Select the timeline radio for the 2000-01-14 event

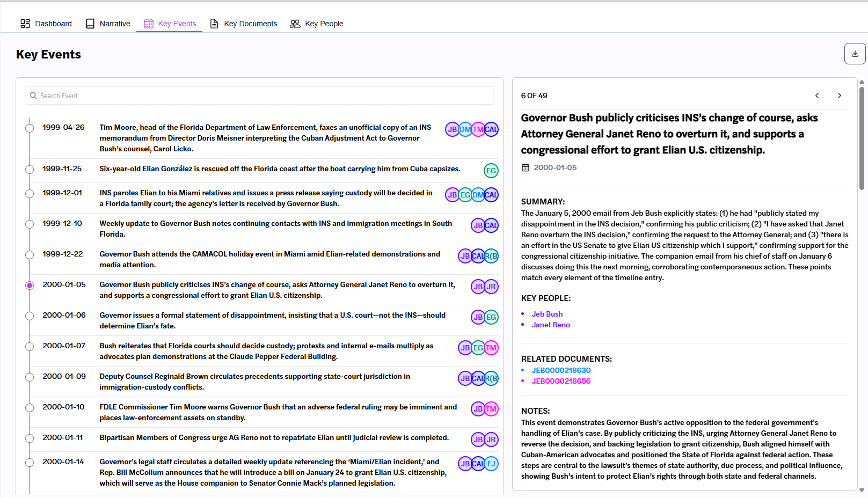pyautogui.click(x=30, y=462)
